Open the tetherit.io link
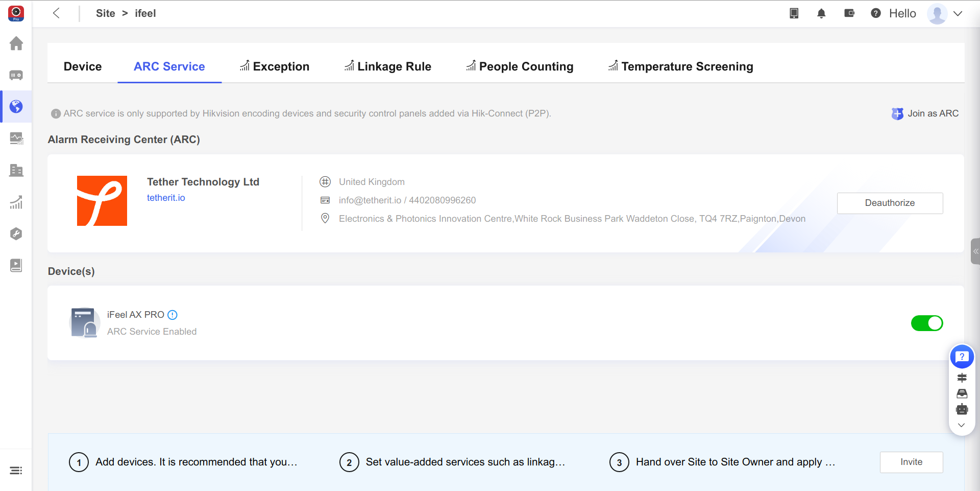Image resolution: width=980 pixels, height=491 pixels. [x=166, y=198]
